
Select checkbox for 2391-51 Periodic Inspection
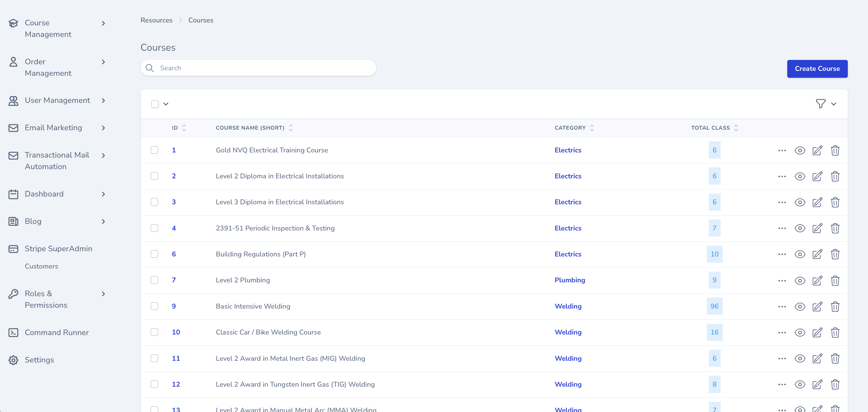point(154,228)
